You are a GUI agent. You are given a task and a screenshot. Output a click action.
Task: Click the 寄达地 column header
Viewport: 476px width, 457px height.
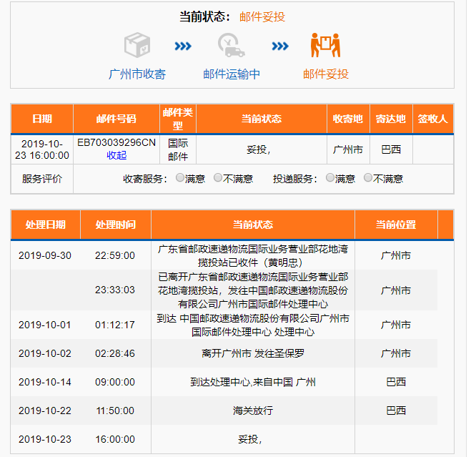(x=391, y=119)
